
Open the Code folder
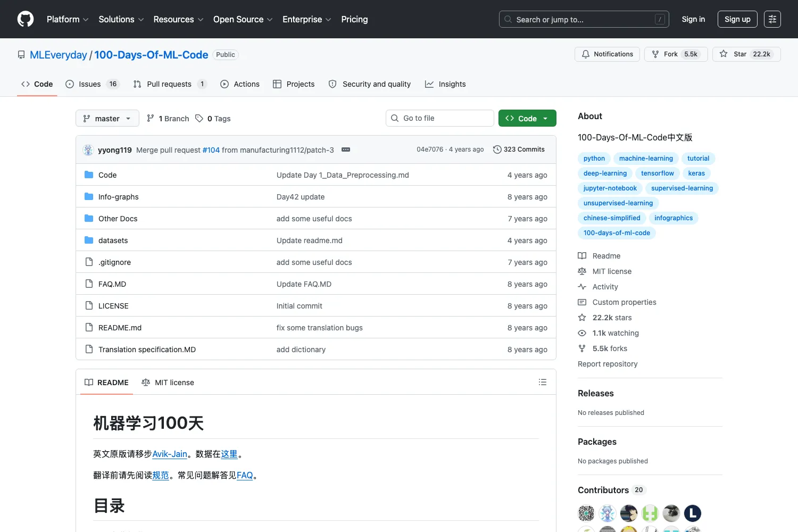[x=107, y=175]
